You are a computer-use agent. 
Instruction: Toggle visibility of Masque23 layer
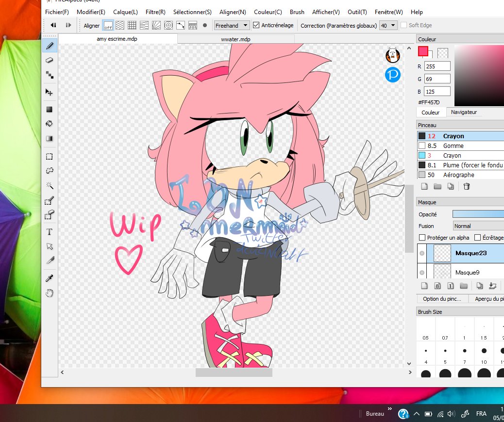coord(422,253)
